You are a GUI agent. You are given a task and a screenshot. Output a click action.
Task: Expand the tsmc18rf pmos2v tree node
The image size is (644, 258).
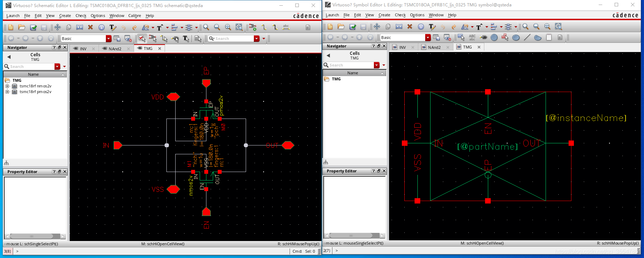[x=7, y=92]
